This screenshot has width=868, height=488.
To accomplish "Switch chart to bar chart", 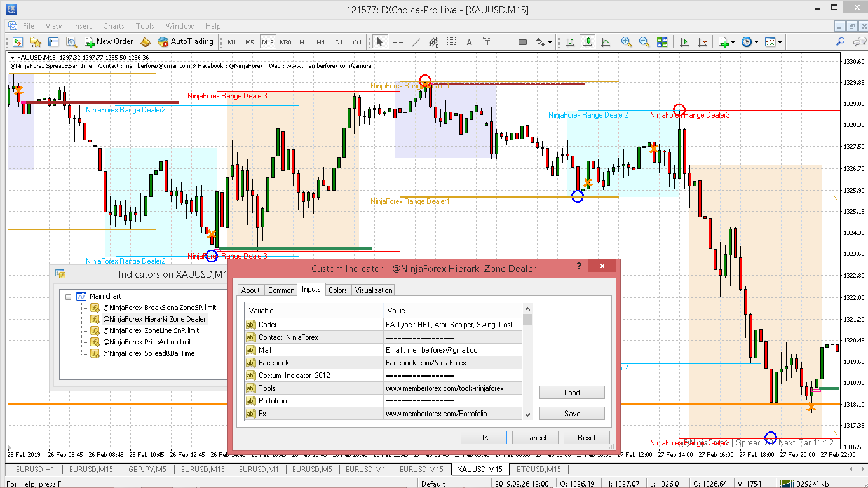I will (x=570, y=42).
